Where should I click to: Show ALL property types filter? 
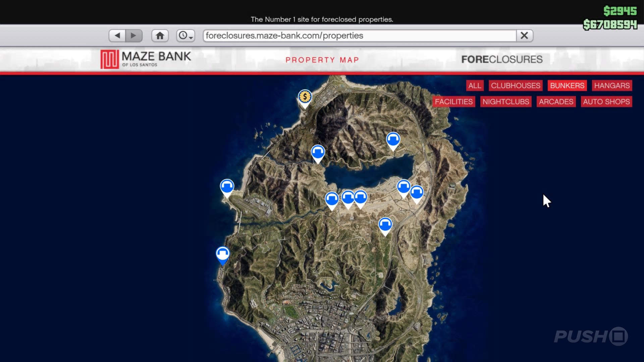(475, 85)
